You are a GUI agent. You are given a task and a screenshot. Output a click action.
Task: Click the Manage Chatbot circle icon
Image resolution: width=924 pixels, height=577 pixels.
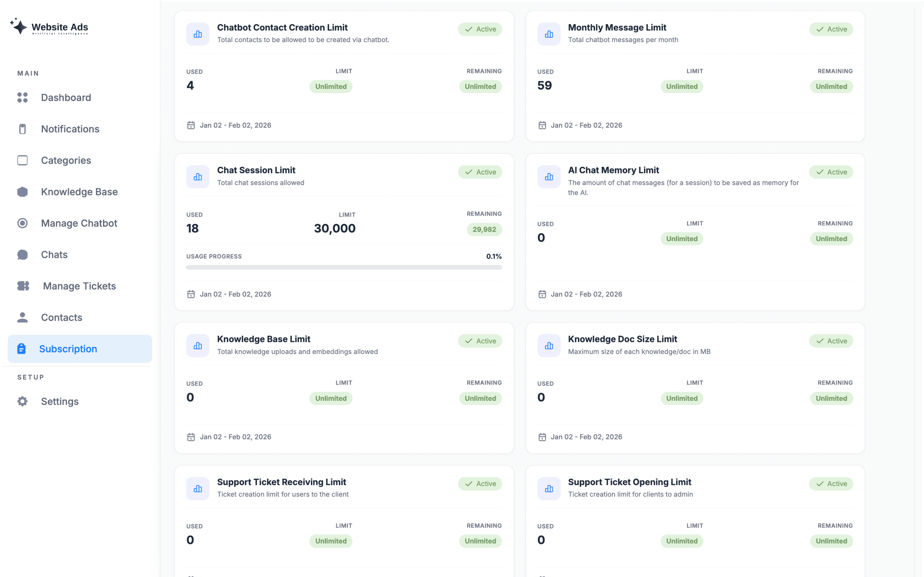[23, 223]
